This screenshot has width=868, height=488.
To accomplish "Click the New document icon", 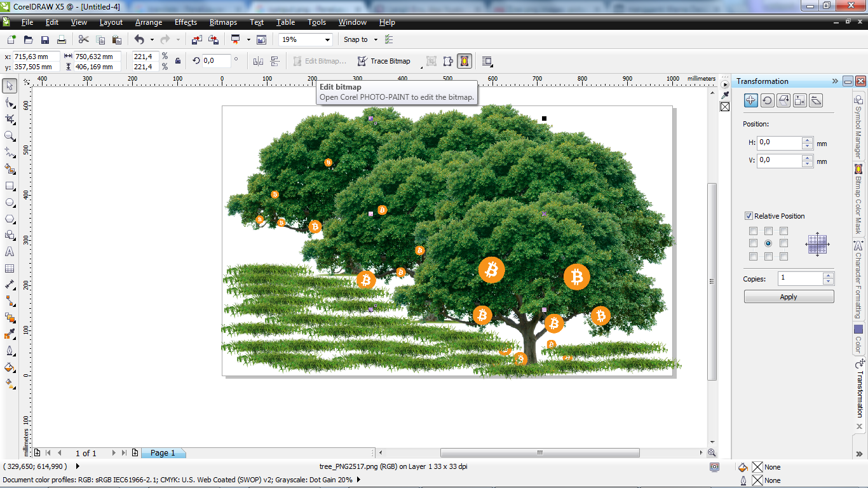I will pyautogui.click(x=12, y=39).
